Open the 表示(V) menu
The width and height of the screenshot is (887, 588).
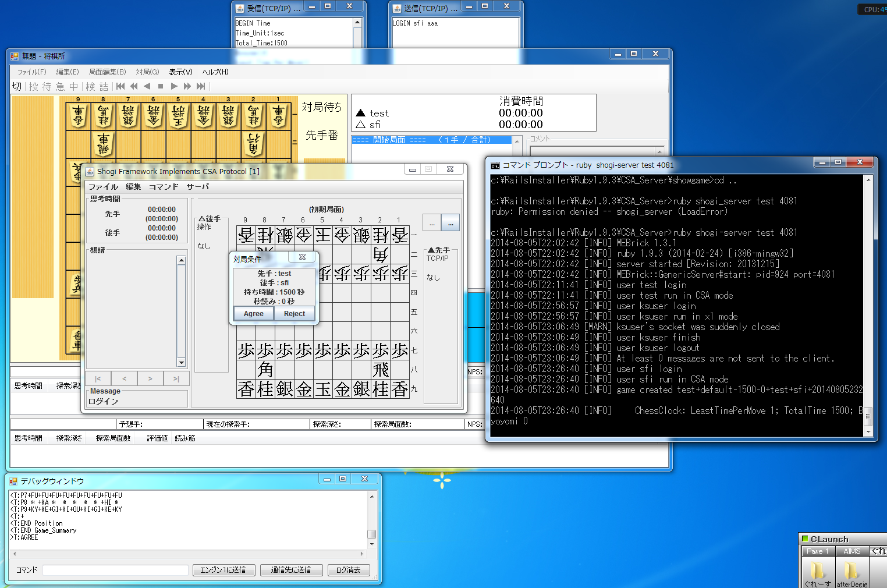point(180,72)
